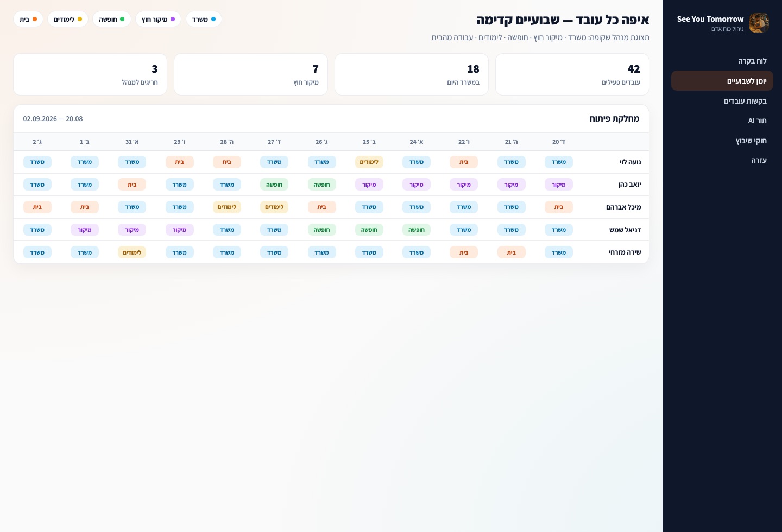Select employee row שירה מזרחי
This screenshot has width=782, height=532.
[x=331, y=252]
